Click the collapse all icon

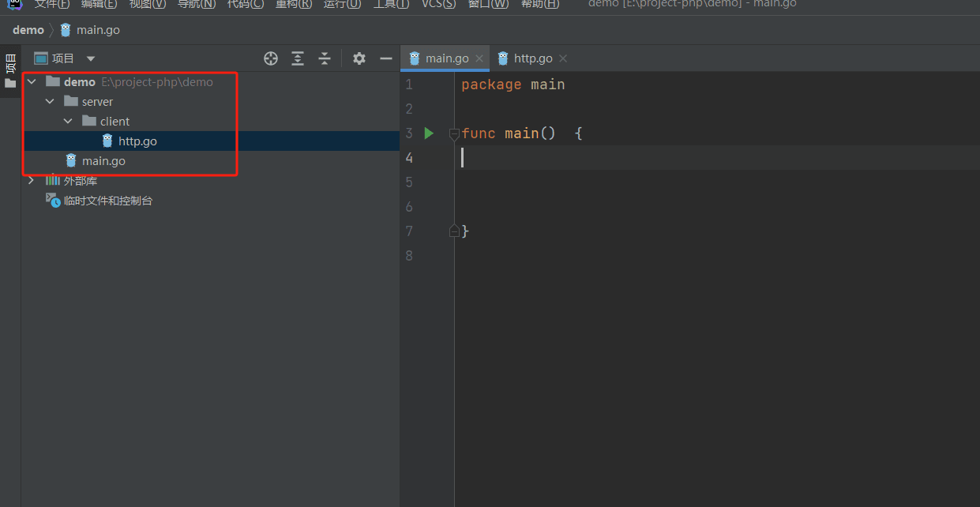(325, 58)
